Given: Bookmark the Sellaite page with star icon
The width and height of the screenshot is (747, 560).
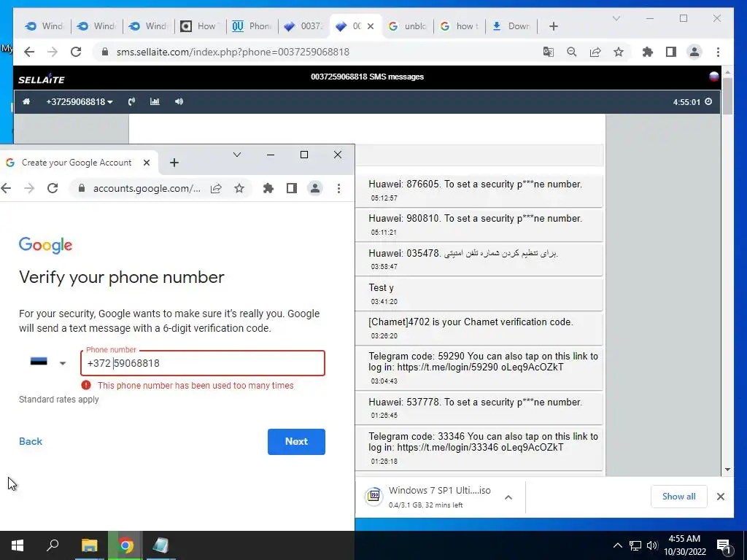Looking at the screenshot, I should (619, 52).
